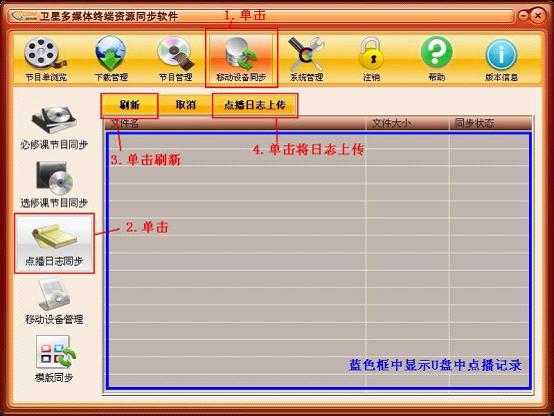This screenshot has width=554, height=416.
Task: Minimize the sync software window
Action: point(524,16)
